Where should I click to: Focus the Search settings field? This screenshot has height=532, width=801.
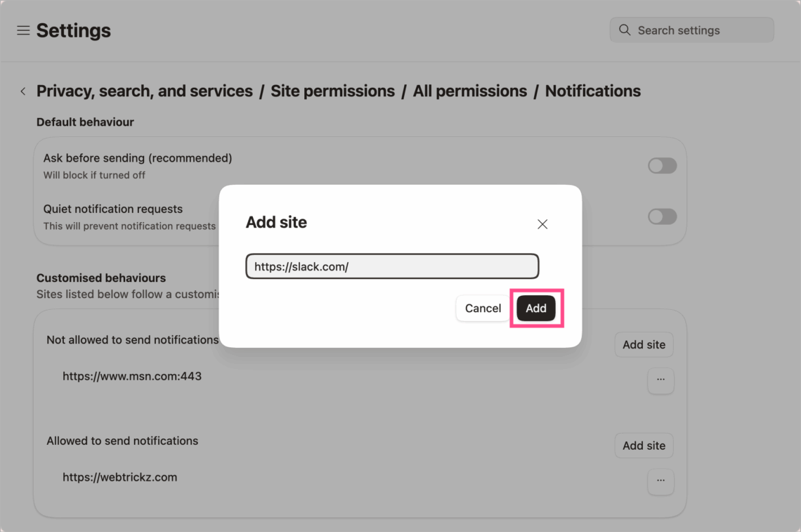691,30
